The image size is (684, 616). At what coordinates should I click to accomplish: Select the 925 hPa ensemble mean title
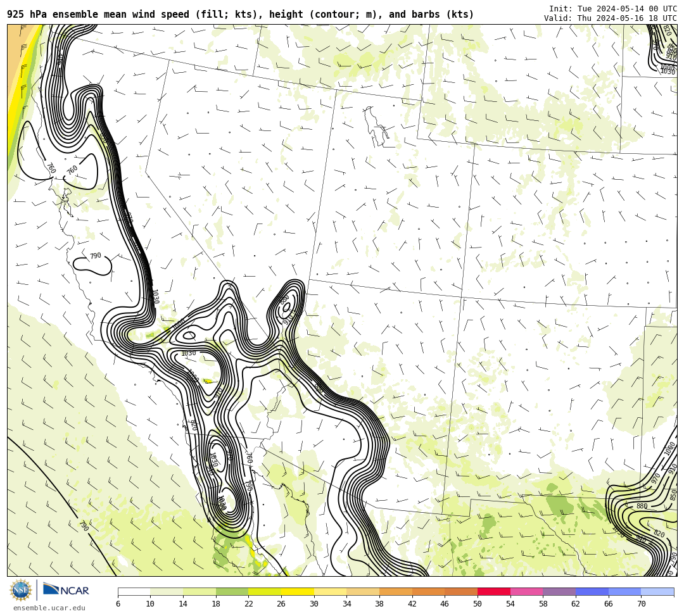(x=241, y=15)
